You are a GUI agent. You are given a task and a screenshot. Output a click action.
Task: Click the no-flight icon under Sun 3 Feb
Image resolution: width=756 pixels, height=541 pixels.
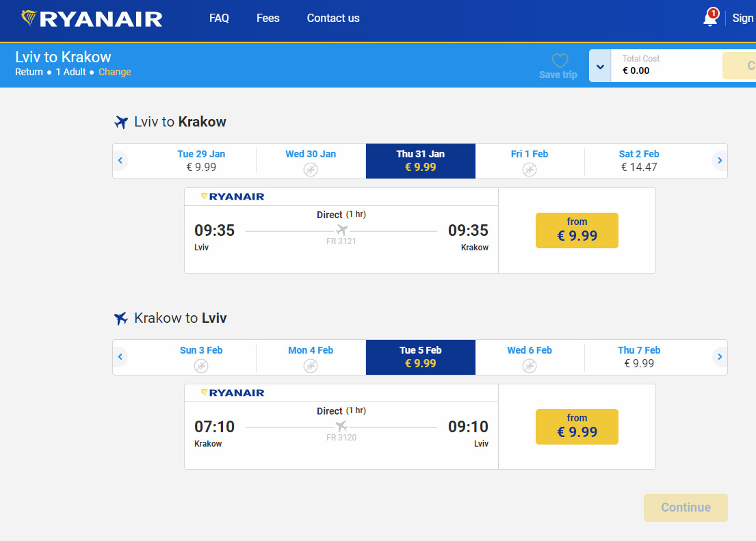(201, 365)
